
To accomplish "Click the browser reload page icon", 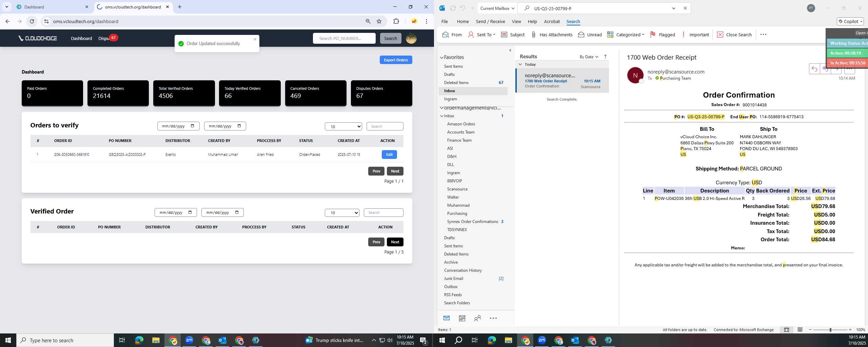I will [32, 21].
